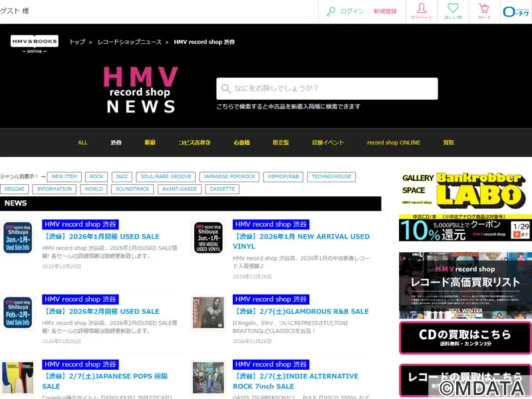Click 2025年12月25日 date text
This screenshot has width=532, height=399.
point(61,267)
